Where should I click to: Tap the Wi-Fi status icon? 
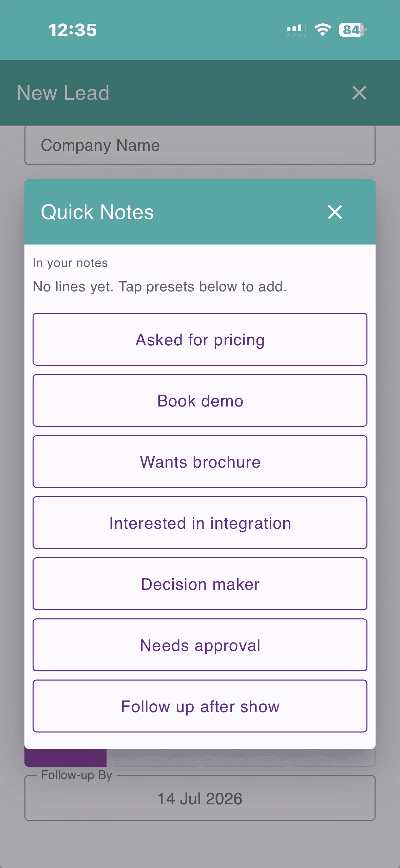[x=323, y=30]
